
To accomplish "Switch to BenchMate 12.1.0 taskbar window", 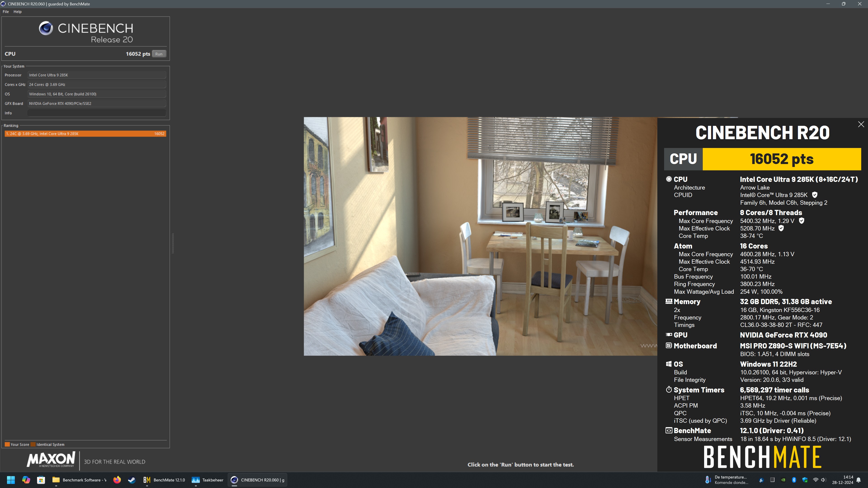I will [164, 480].
